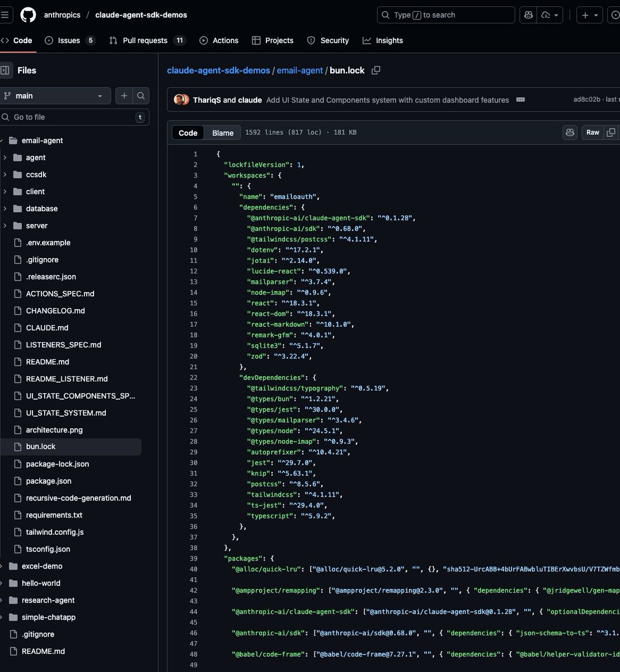Screen dimensions: 620x672
Task: Open package.json file
Action: tap(49, 481)
